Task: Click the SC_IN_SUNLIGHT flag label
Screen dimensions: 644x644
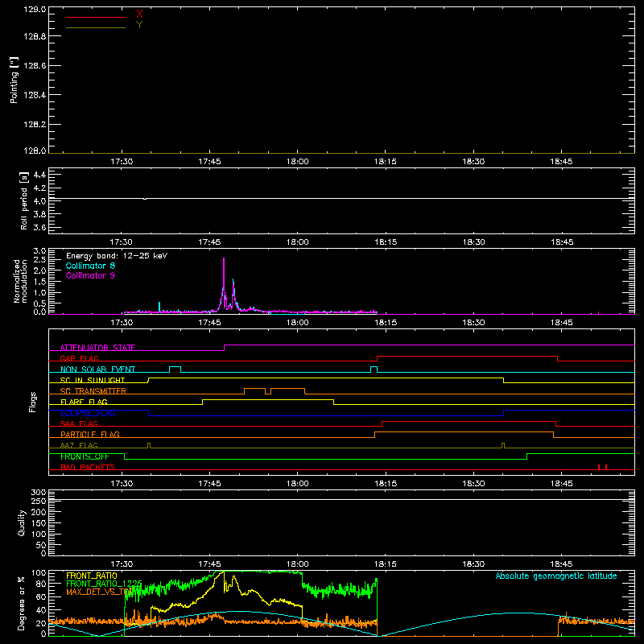Action: [x=93, y=380]
